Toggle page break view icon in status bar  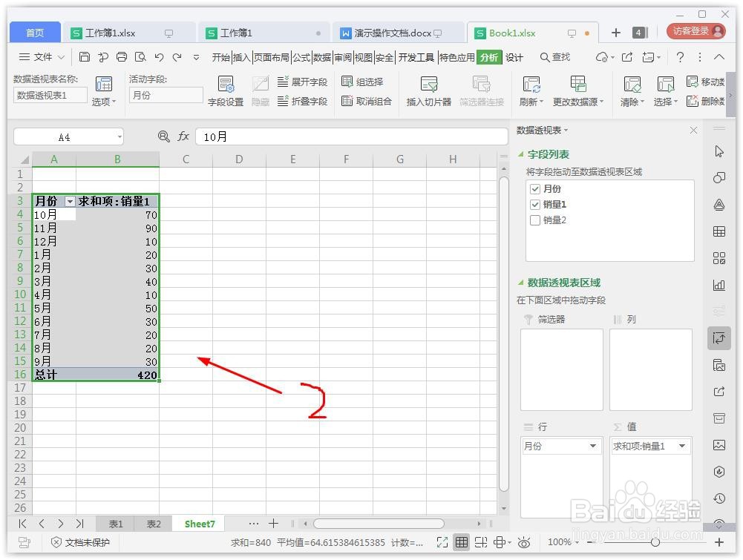[480, 542]
